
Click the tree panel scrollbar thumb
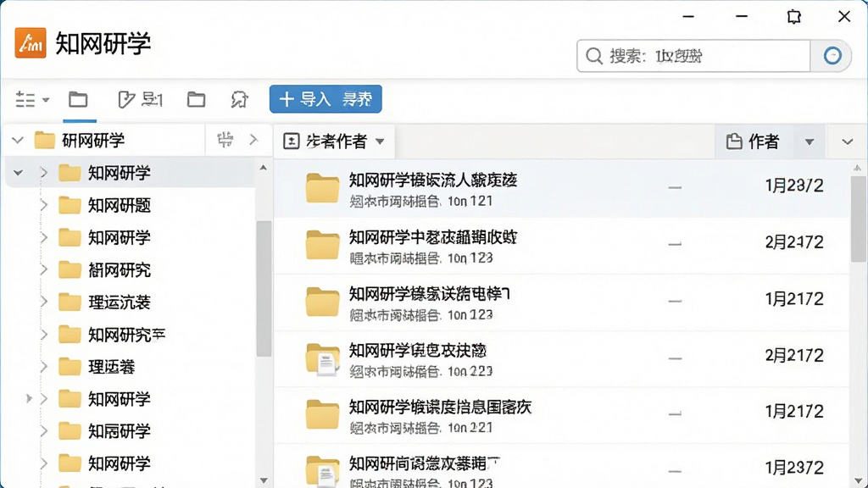(x=264, y=288)
